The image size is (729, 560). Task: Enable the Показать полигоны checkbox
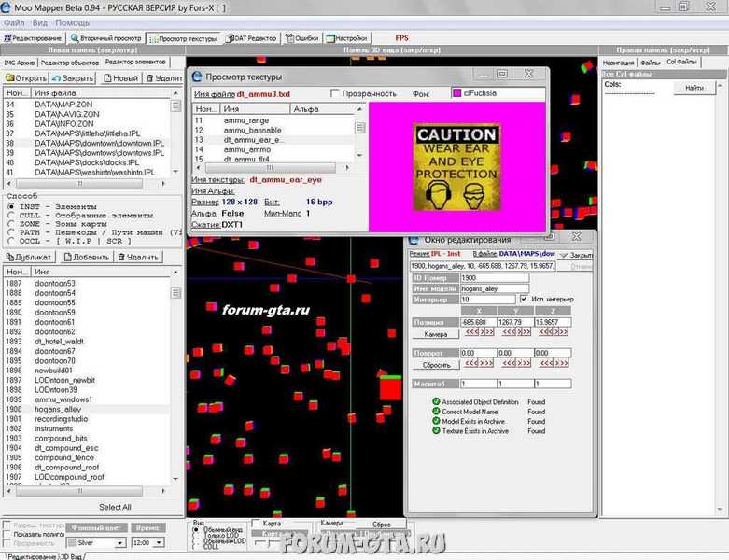coord(7,534)
